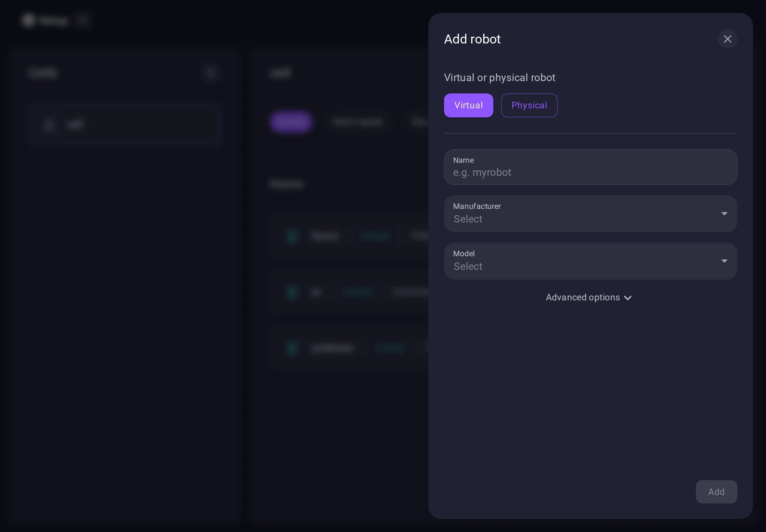
Task: Click the blurred tab right of purple pill
Action: click(358, 122)
